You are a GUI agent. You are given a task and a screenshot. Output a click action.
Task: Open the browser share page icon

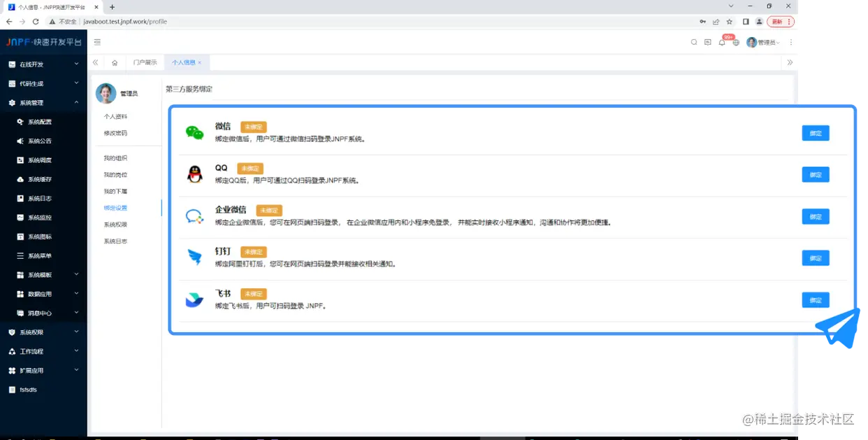click(x=716, y=22)
